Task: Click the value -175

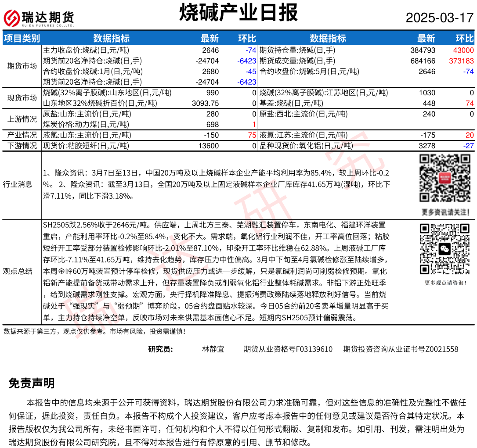Action: (x=428, y=135)
